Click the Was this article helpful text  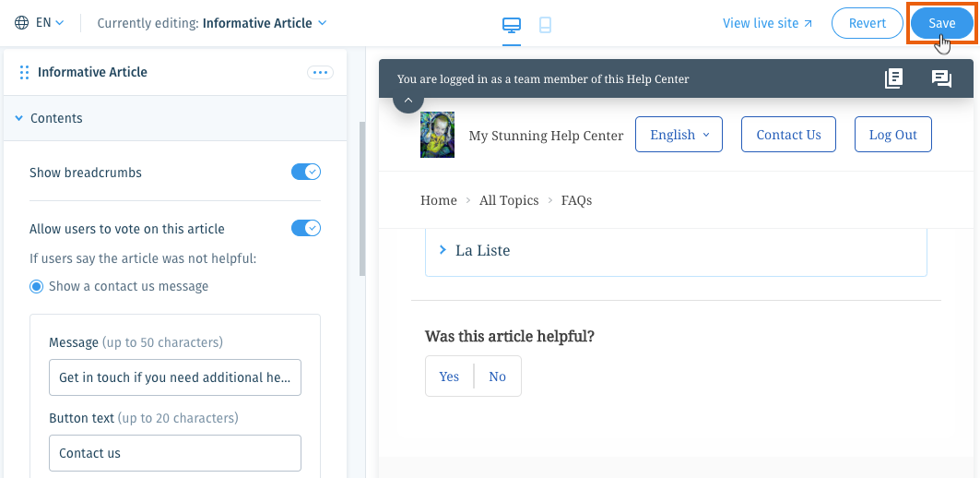[510, 336]
